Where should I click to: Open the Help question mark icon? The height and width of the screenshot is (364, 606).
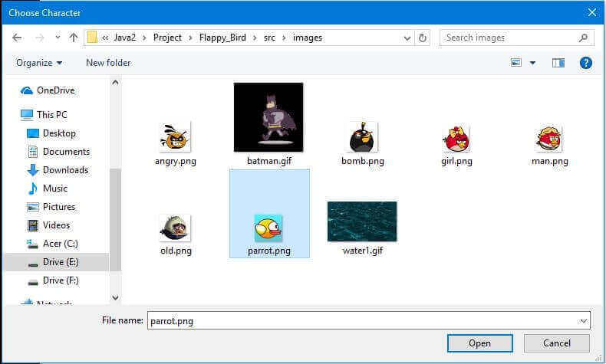click(x=585, y=63)
